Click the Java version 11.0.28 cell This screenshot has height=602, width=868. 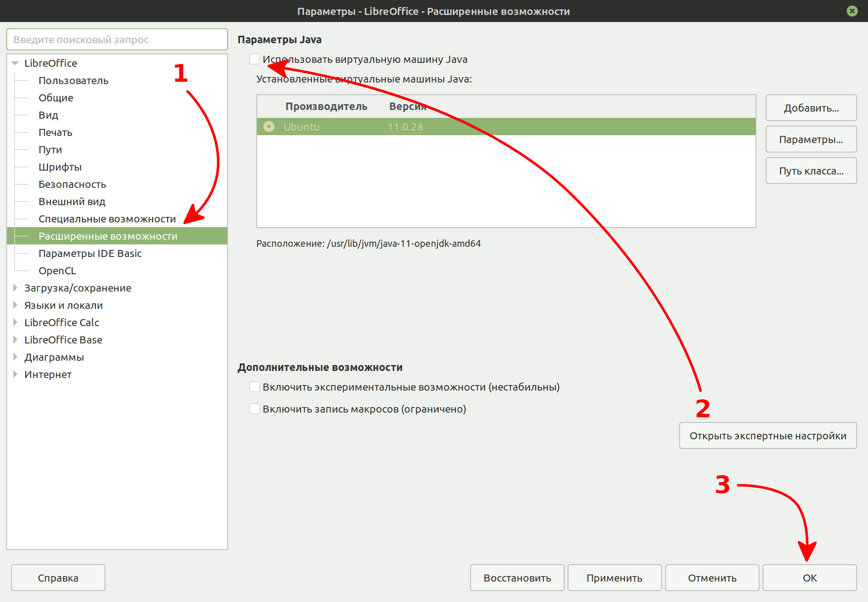405,127
